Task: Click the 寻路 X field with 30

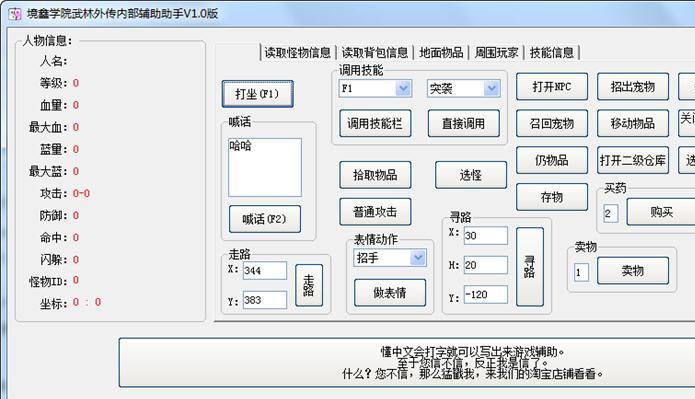Action: (x=486, y=235)
